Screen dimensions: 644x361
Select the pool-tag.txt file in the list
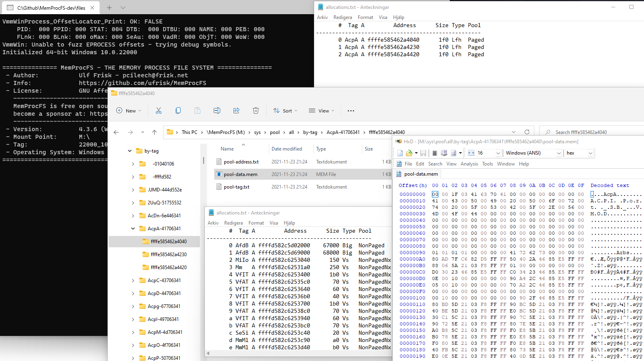pos(236,187)
